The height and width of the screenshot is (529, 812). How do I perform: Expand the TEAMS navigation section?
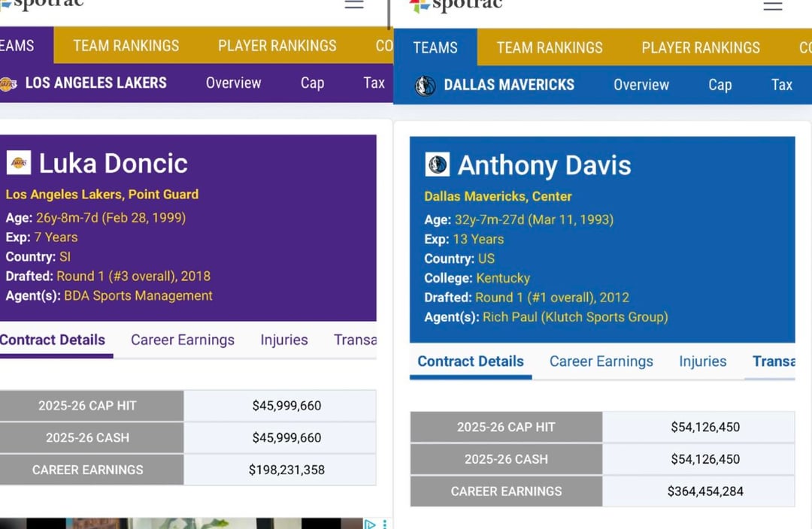pos(436,47)
